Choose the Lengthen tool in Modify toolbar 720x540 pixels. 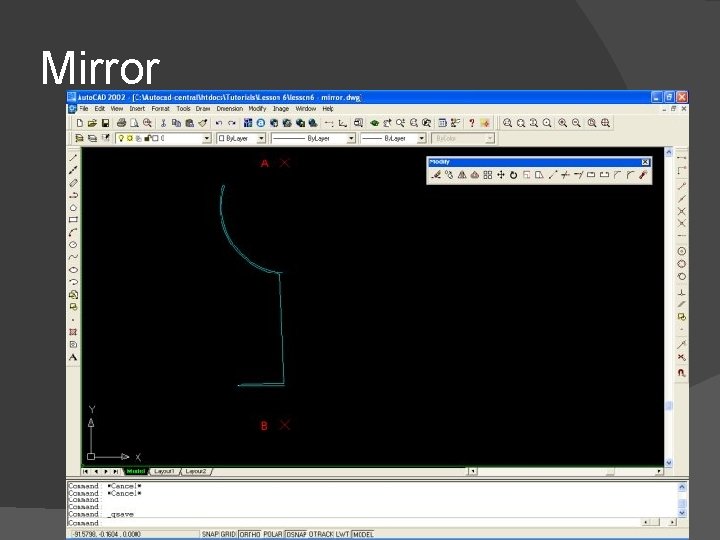tap(552, 175)
